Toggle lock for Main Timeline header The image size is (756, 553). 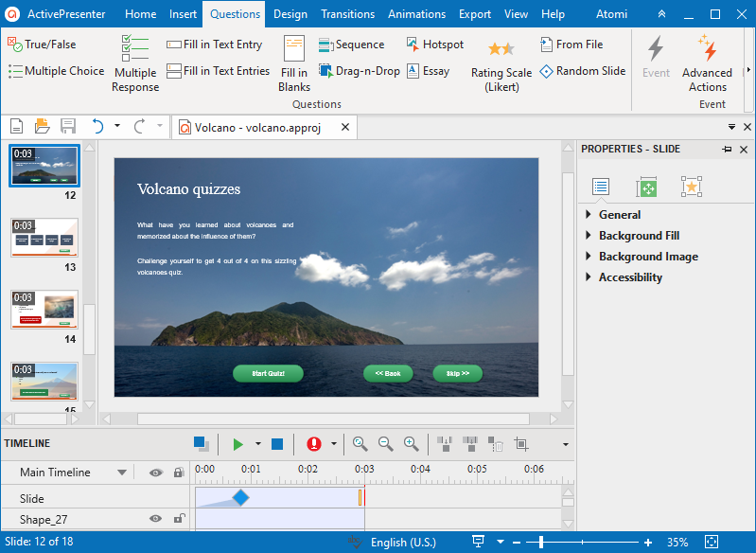click(x=179, y=473)
